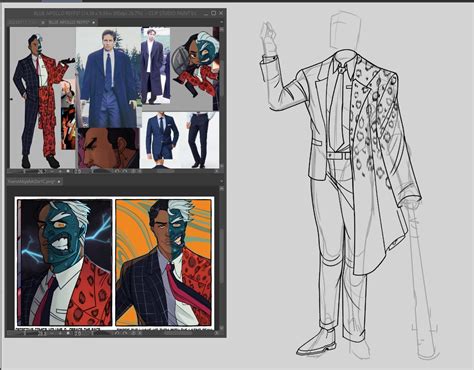Close the lower reference image tab
This screenshot has width=474, height=370.
click(59, 182)
